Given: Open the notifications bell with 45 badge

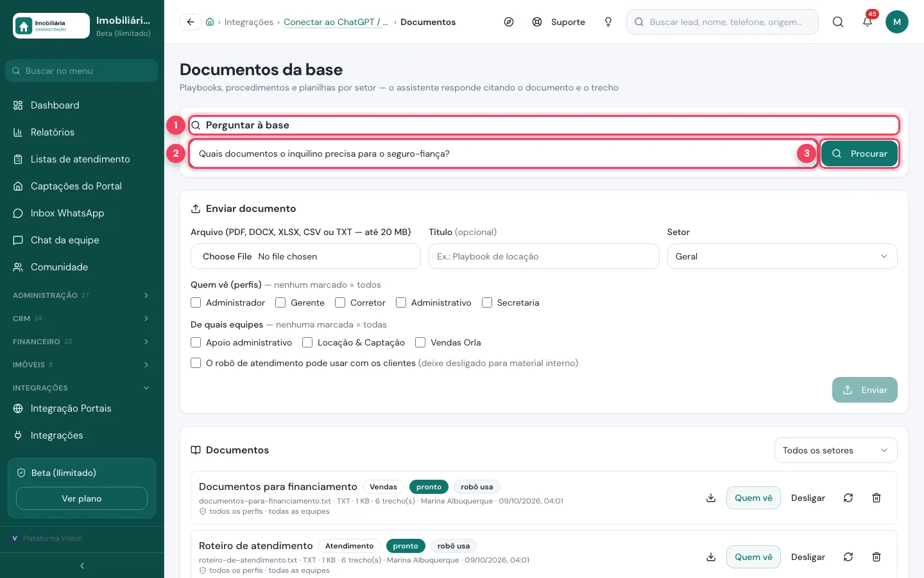Looking at the screenshot, I should click(x=868, y=22).
